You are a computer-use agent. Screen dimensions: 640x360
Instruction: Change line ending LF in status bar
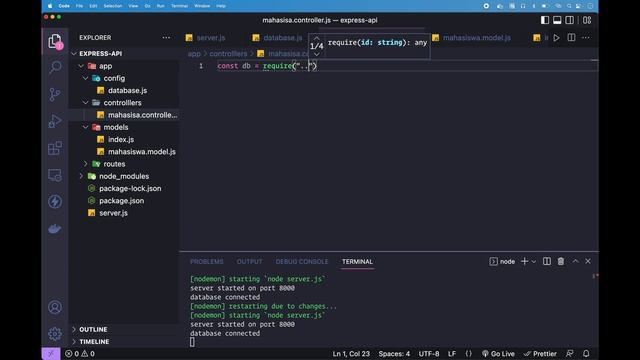(x=452, y=354)
